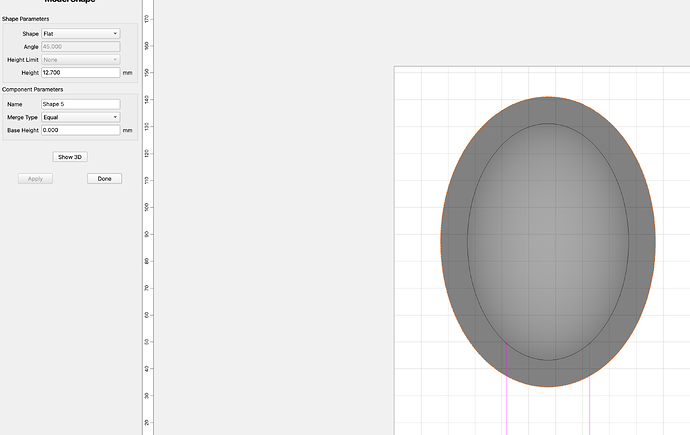Screen dimensions: 690x435
Task: Click the Base Height field showing 0.000
Action: point(81,130)
